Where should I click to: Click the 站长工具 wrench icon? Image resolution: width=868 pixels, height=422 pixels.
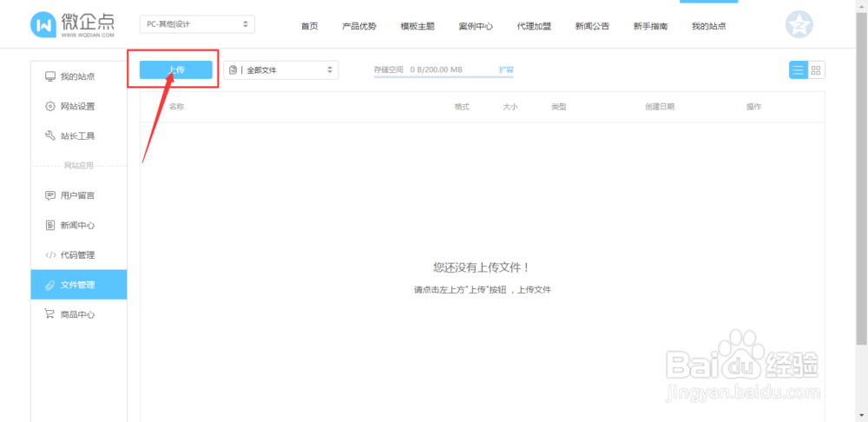click(50, 136)
